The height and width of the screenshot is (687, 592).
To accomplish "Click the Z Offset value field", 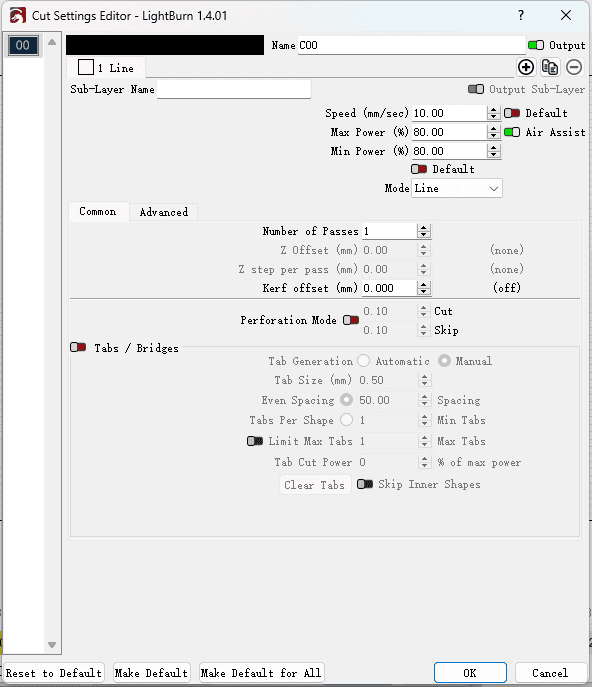I will (x=389, y=250).
